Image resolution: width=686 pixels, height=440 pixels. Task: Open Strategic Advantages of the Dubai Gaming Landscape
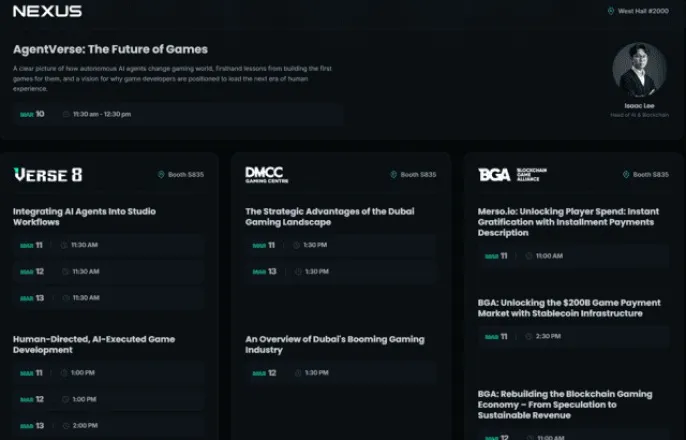coord(330,217)
